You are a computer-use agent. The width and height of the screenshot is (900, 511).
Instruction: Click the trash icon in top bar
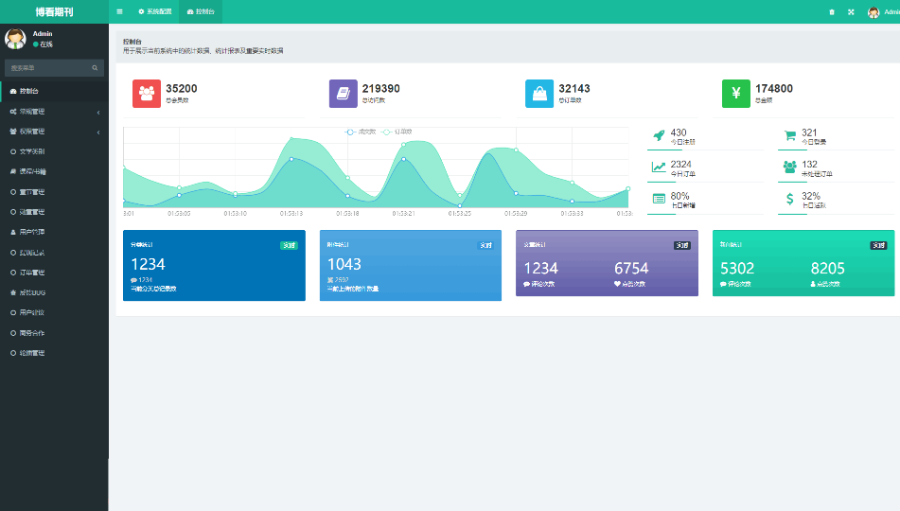(832, 12)
